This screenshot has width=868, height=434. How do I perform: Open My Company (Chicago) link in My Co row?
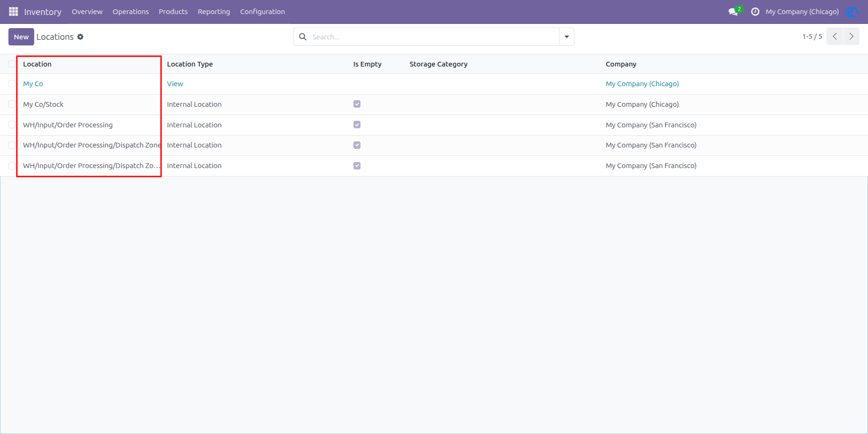[x=642, y=84]
